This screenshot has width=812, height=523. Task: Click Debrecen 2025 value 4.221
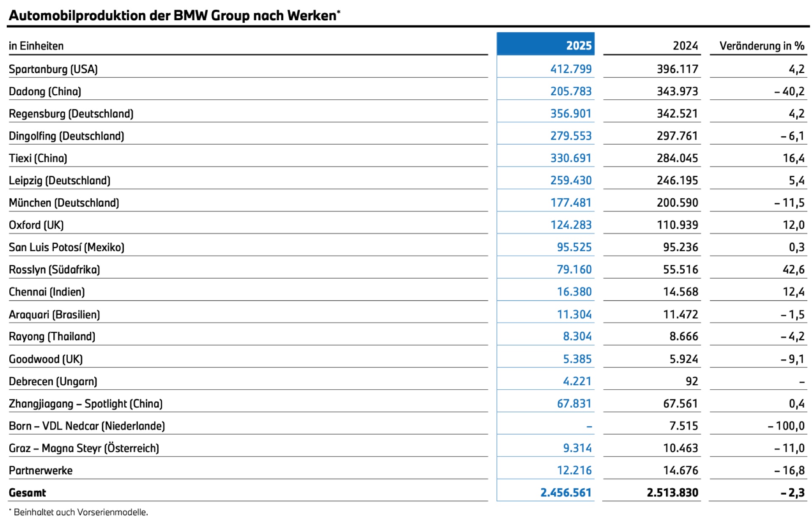(x=577, y=381)
